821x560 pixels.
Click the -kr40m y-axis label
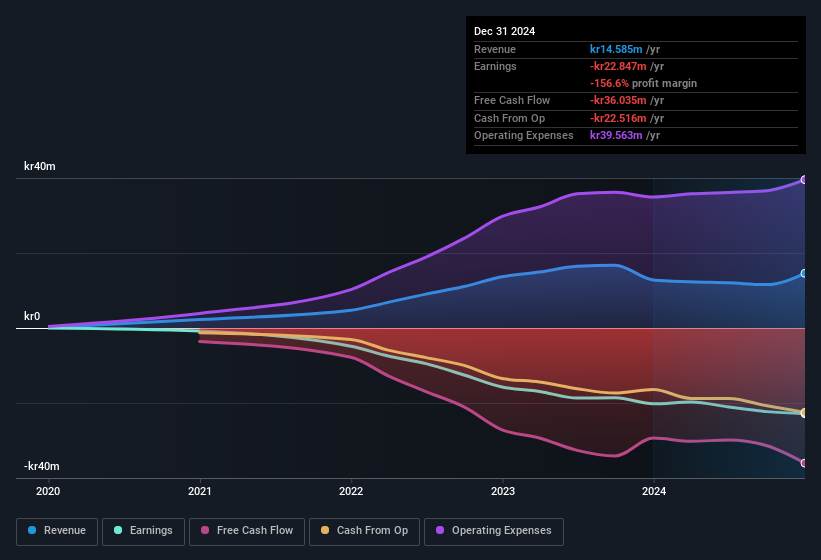[41, 466]
